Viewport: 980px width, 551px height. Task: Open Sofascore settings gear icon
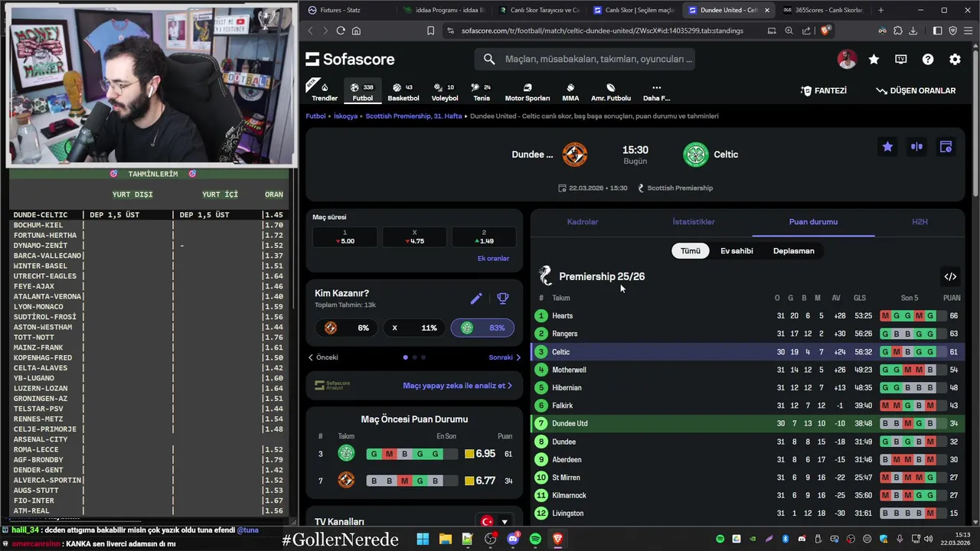(x=955, y=59)
